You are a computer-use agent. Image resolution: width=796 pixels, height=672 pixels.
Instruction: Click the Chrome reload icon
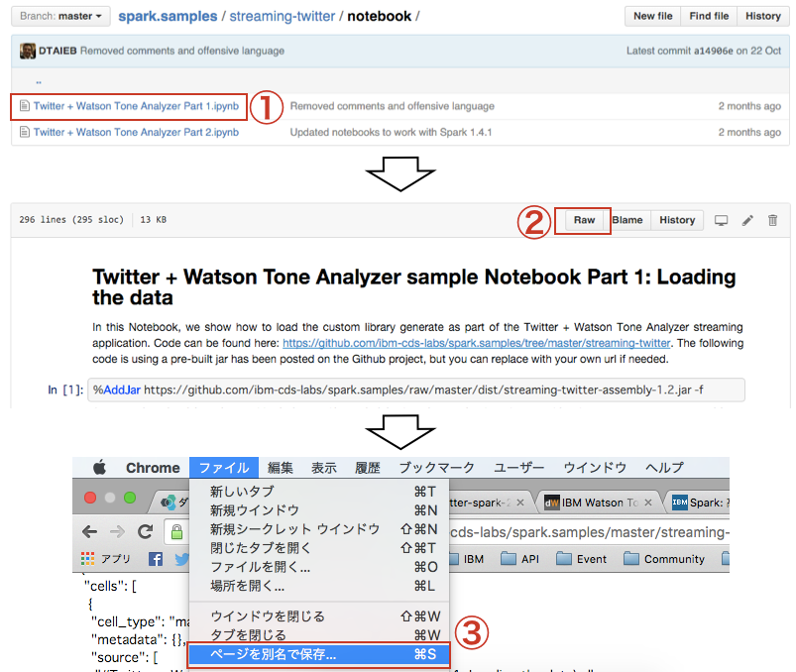click(x=145, y=531)
